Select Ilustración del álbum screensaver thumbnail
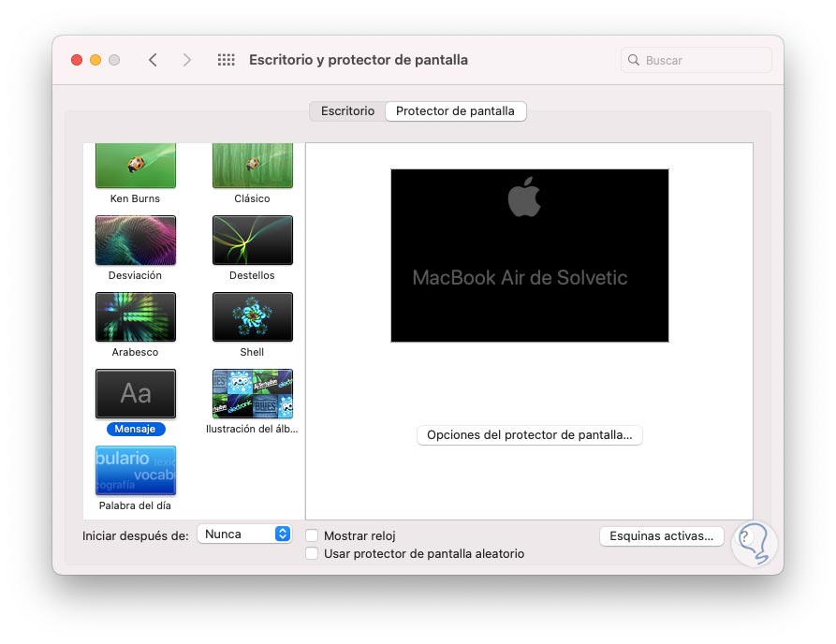The width and height of the screenshot is (836, 644). coord(253,393)
